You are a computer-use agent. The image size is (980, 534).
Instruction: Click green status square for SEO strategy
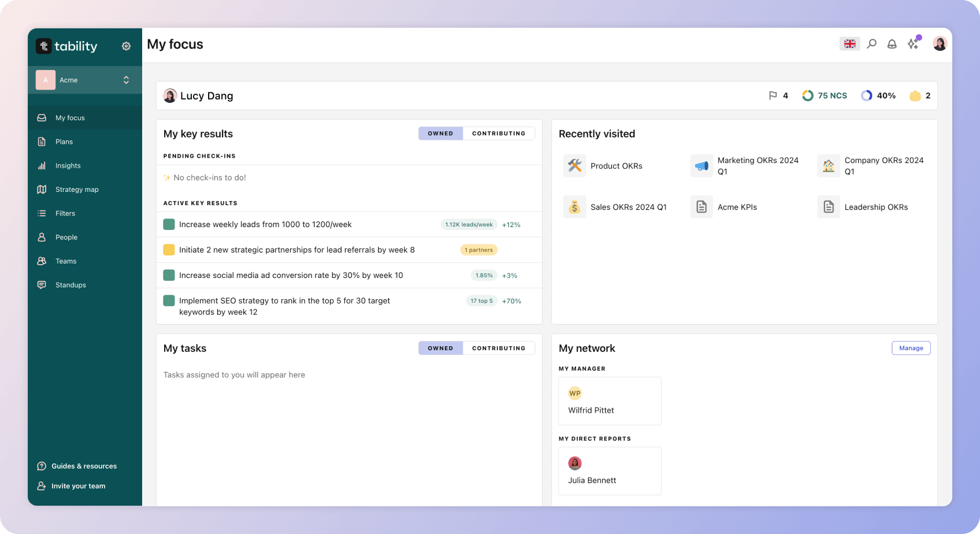point(169,301)
